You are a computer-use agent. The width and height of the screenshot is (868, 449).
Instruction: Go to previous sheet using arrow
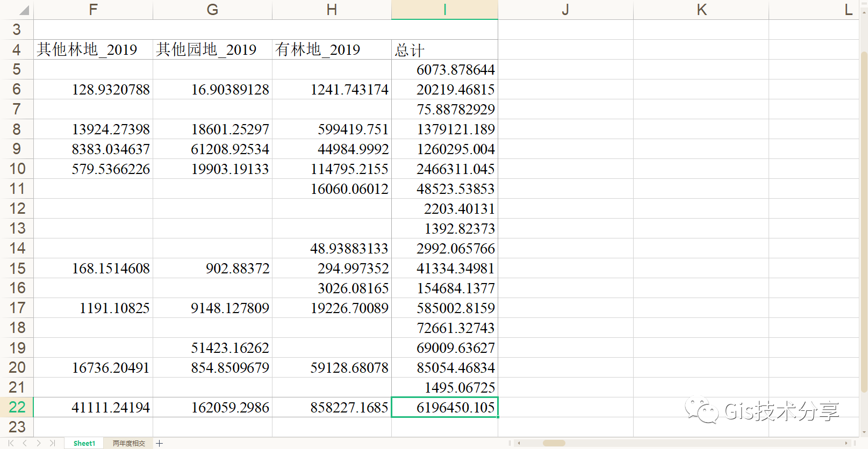click(25, 443)
